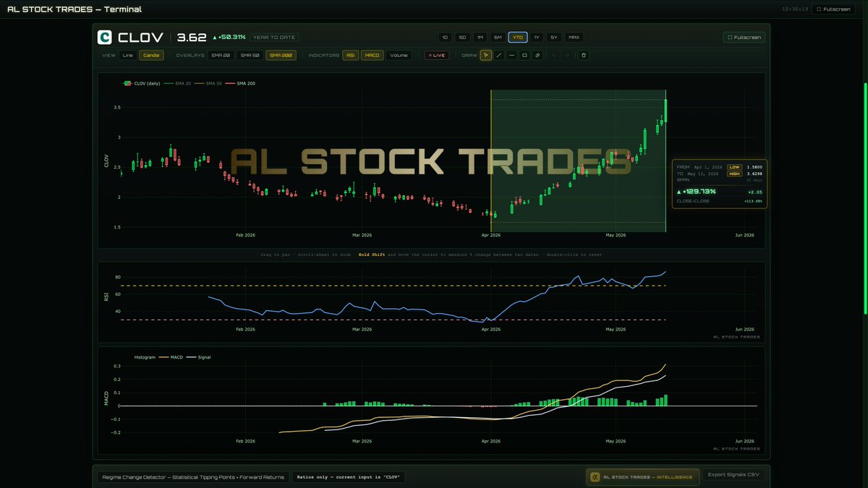The height and width of the screenshot is (488, 868).
Task: Select the YTD time range
Action: click(x=517, y=37)
